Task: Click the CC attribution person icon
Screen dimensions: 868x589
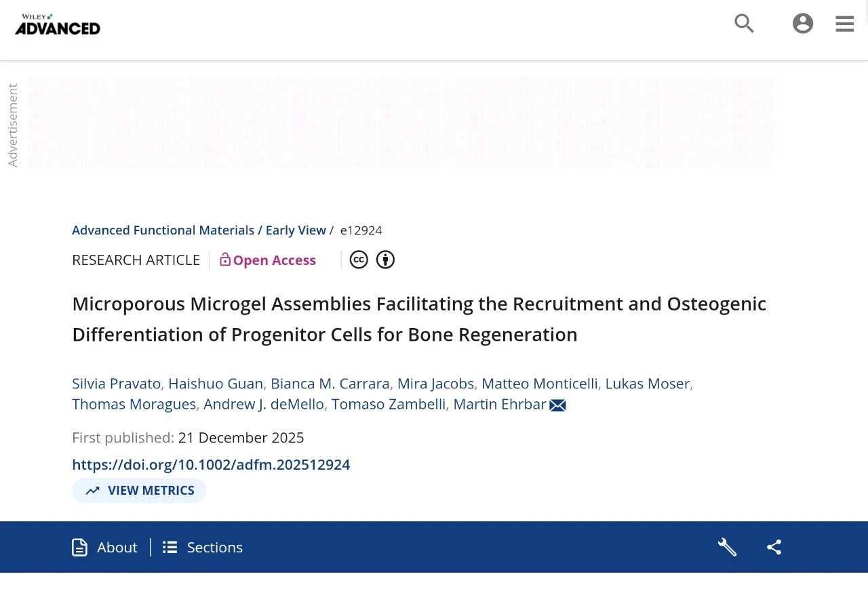Action: click(x=385, y=260)
